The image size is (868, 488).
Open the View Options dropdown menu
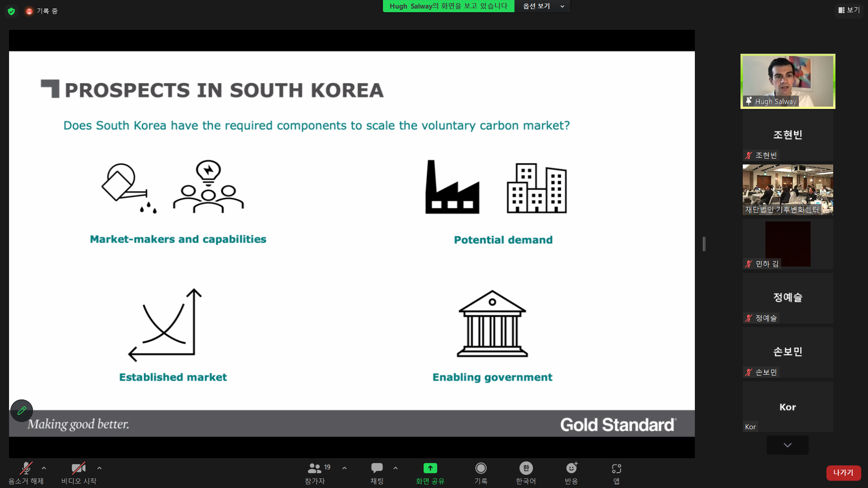click(x=542, y=6)
